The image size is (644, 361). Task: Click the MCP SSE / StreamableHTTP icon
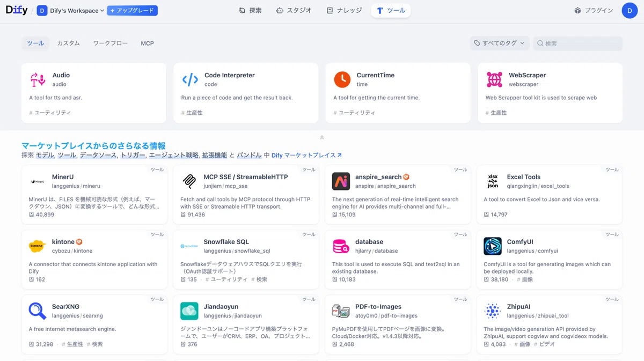[x=189, y=181]
